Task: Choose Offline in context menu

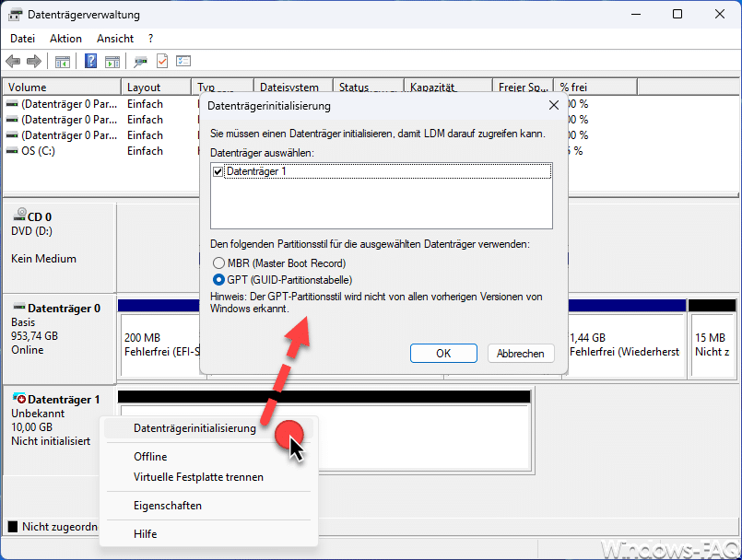Action: pyautogui.click(x=208, y=457)
